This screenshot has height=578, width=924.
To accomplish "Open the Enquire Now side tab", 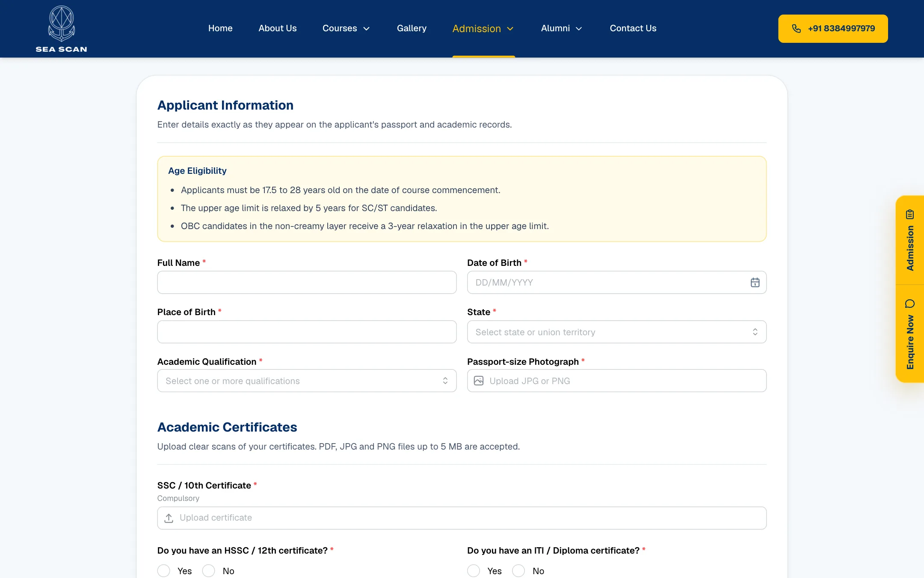I will click(910, 334).
